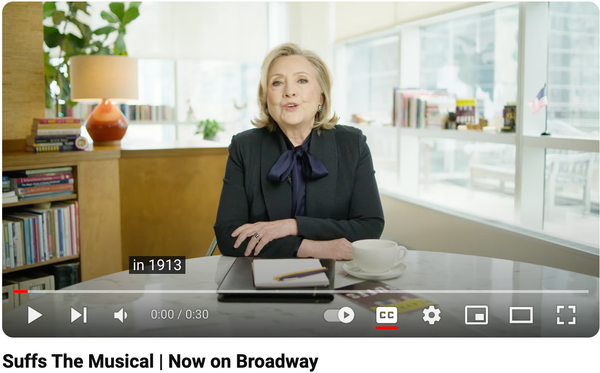Open the "Suffs The Musical | Now on Broadway" title
This screenshot has width=600, height=373.
(160, 361)
